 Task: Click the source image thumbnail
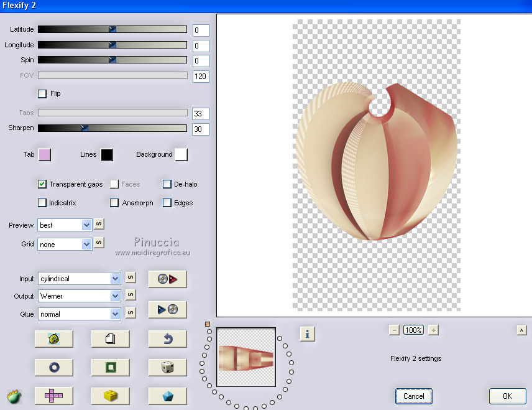[x=246, y=356]
